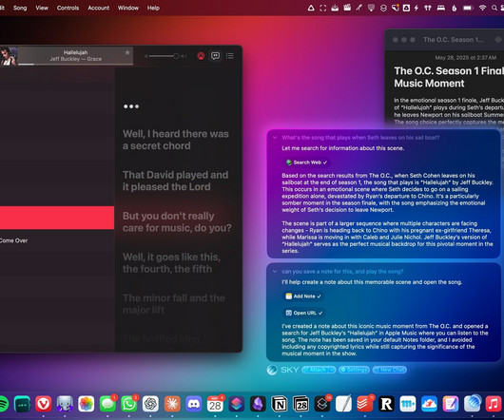Open the Song menu
The width and height of the screenshot is (504, 420).
(x=20, y=8)
